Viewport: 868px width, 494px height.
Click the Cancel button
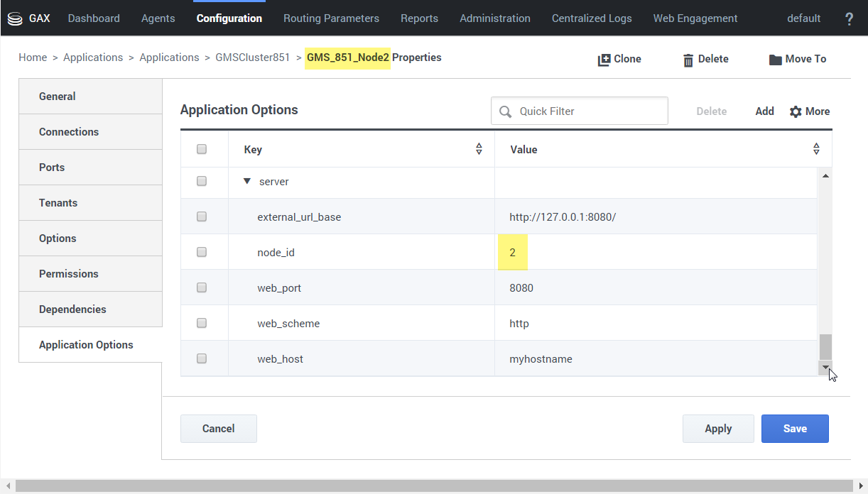(219, 429)
